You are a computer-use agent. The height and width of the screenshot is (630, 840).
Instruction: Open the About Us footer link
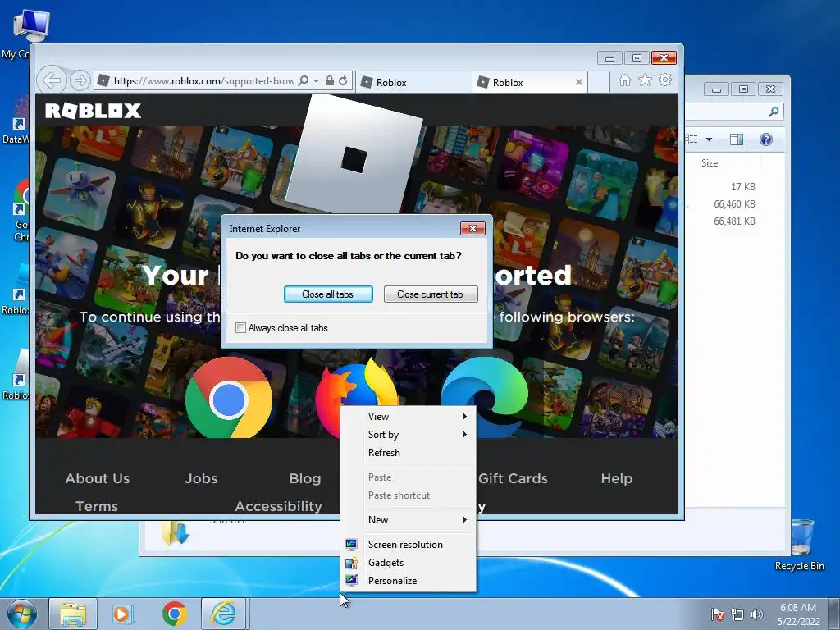point(98,478)
